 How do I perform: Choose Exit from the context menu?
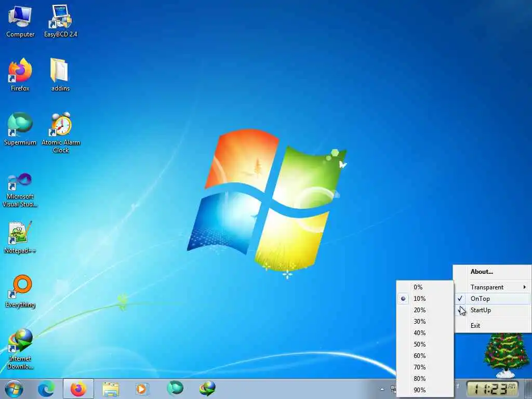click(x=493, y=325)
